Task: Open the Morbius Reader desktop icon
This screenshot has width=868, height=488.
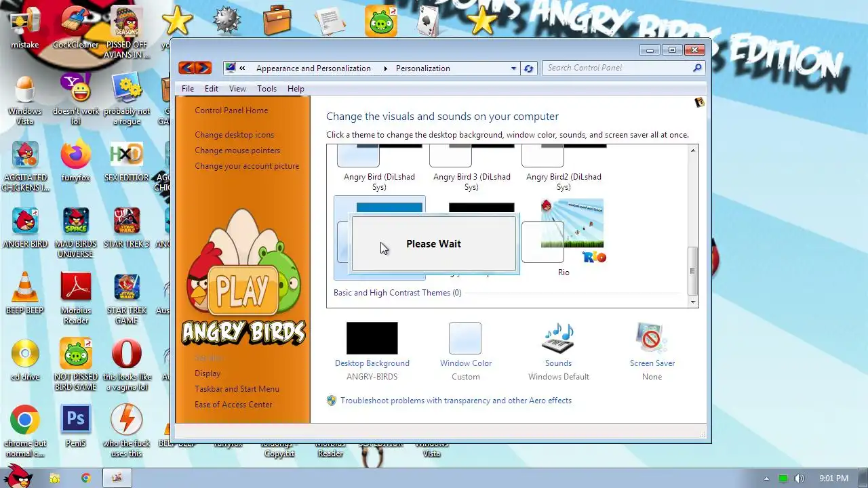Action: pyautogui.click(x=75, y=298)
